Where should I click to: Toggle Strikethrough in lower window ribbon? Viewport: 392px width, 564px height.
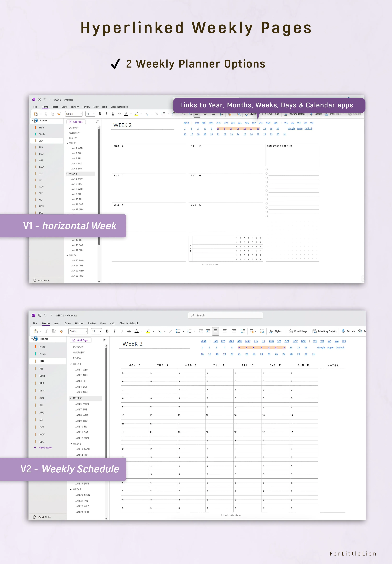tap(129, 331)
